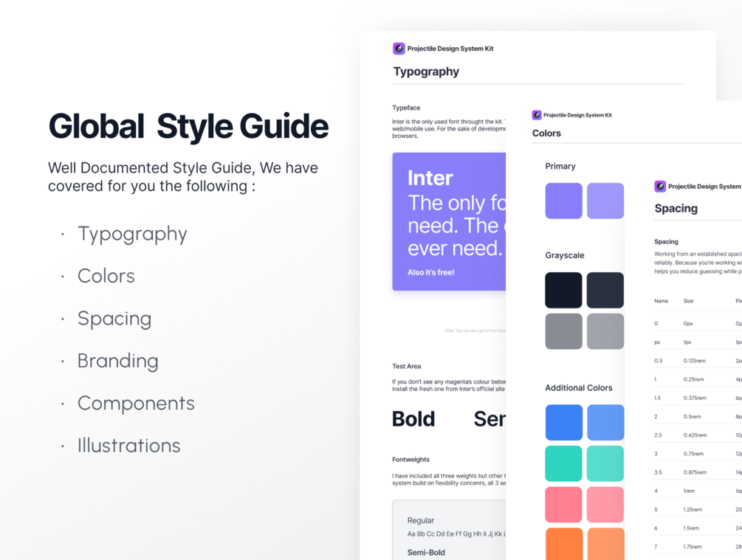Click the '0.625rem' size cell
The height and width of the screenshot is (560, 742).
(695, 435)
